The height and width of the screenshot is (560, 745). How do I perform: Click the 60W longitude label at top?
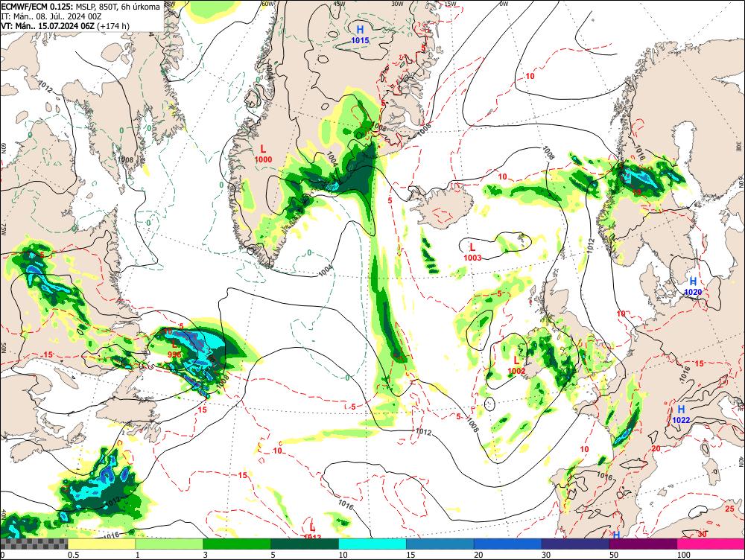click(268, 4)
